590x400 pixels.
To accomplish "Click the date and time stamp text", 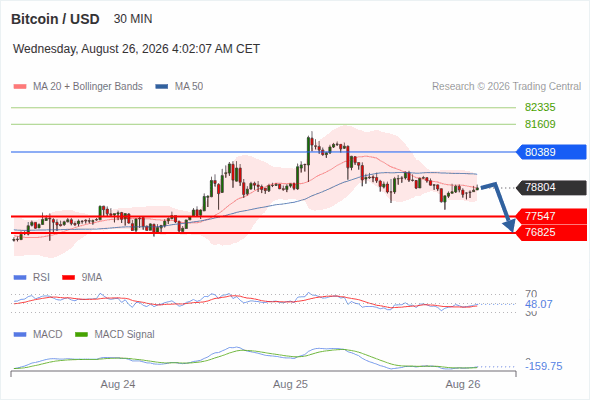I will click(x=136, y=49).
